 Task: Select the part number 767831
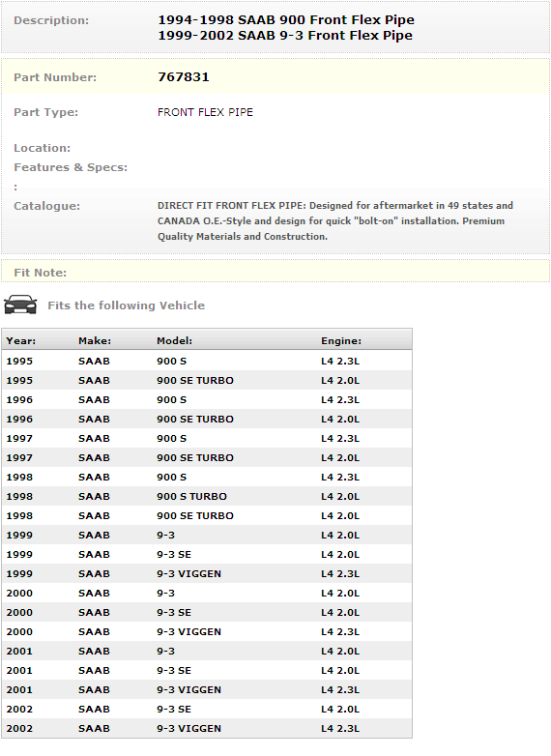click(184, 77)
